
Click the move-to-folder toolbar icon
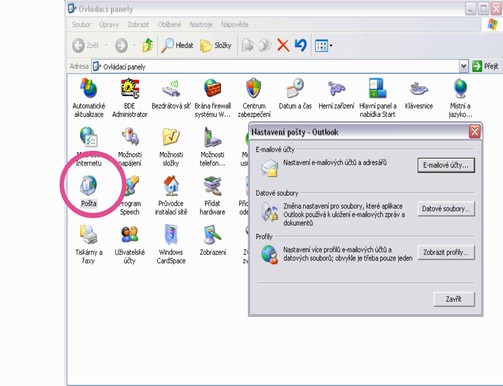[x=248, y=46]
